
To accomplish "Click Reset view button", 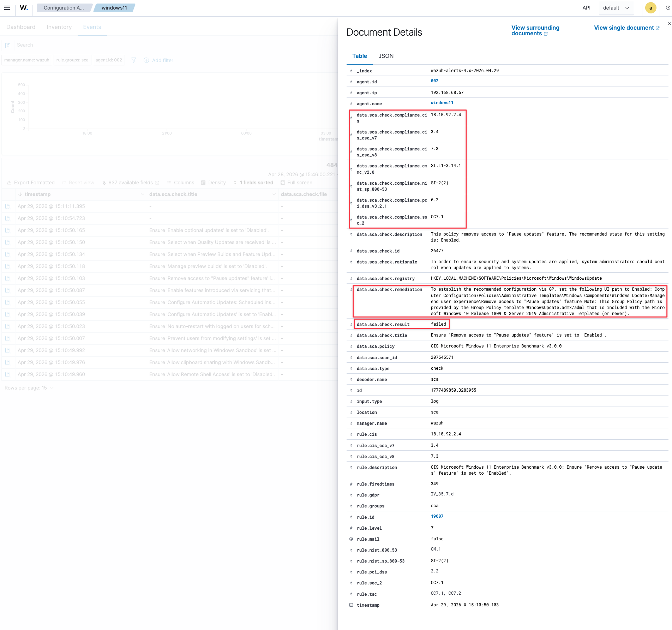I will coord(78,183).
